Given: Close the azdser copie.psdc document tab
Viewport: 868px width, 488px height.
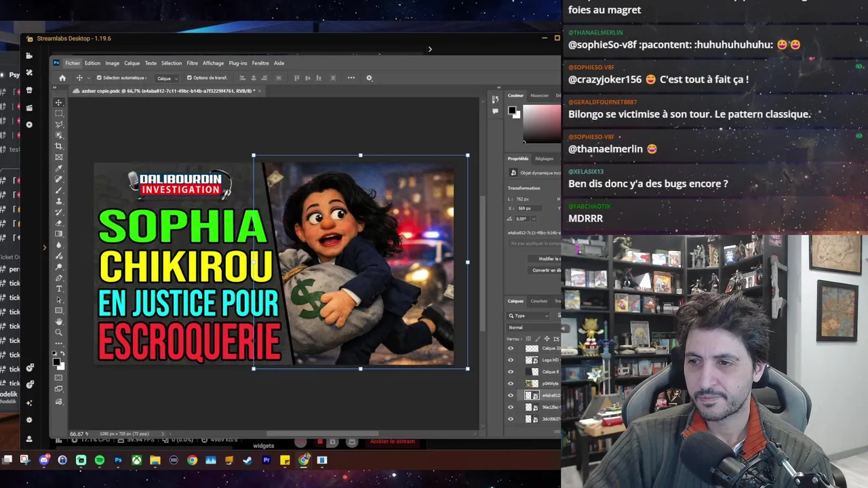Looking at the screenshot, I should coord(260,91).
